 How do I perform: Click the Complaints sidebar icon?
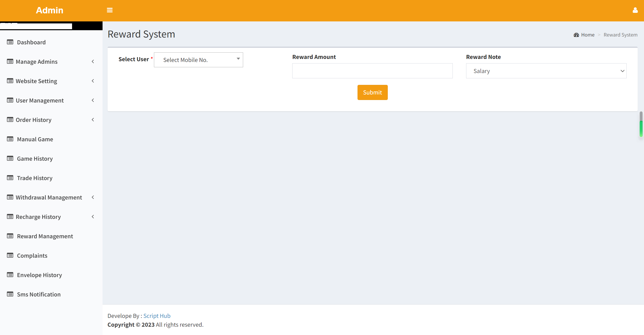(x=10, y=255)
